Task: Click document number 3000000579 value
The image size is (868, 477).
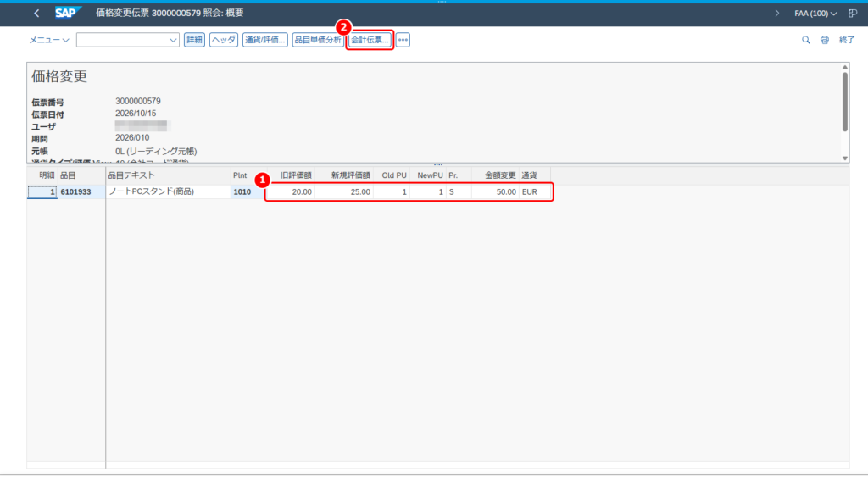Action: [x=138, y=102]
